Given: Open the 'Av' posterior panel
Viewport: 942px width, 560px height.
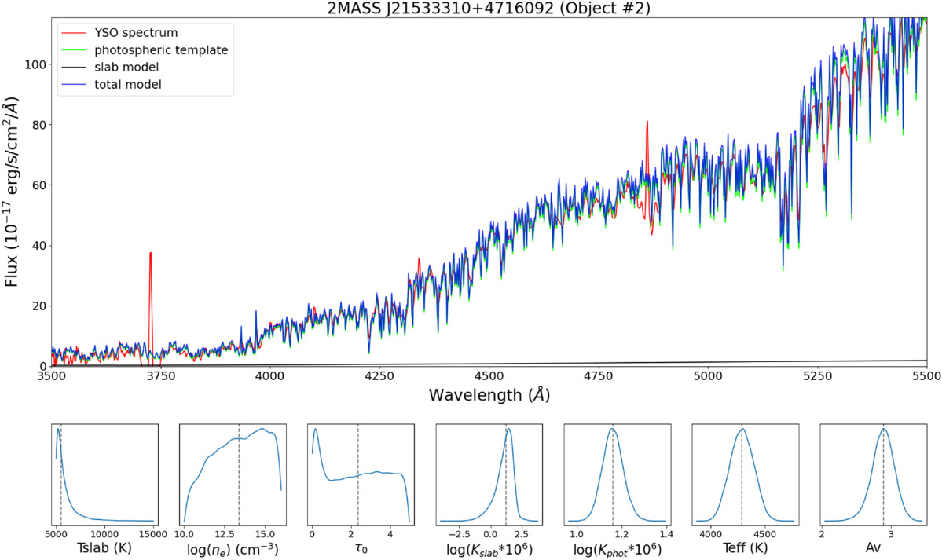Looking at the screenshot, I should coord(874,474).
